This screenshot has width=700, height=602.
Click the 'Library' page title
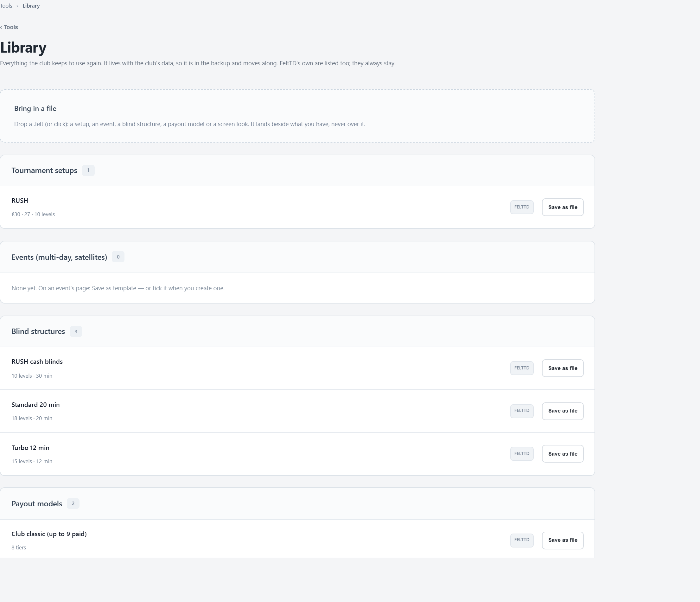pos(23,47)
